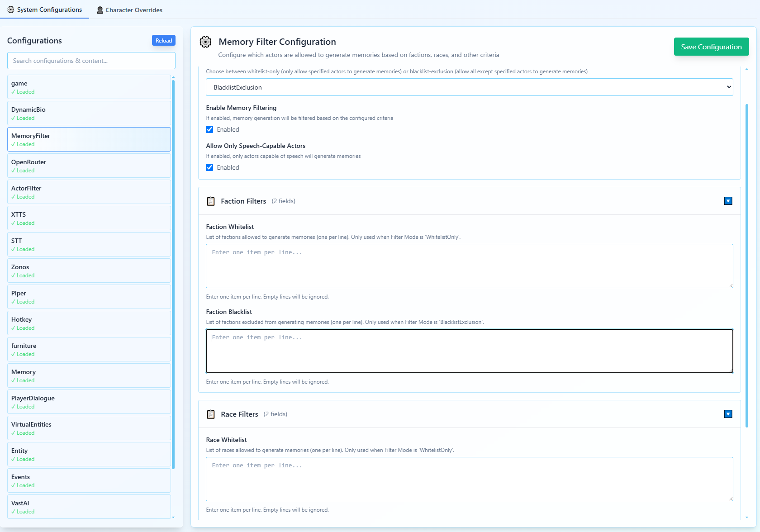Collapse the Race Filters section arrow

click(728, 414)
